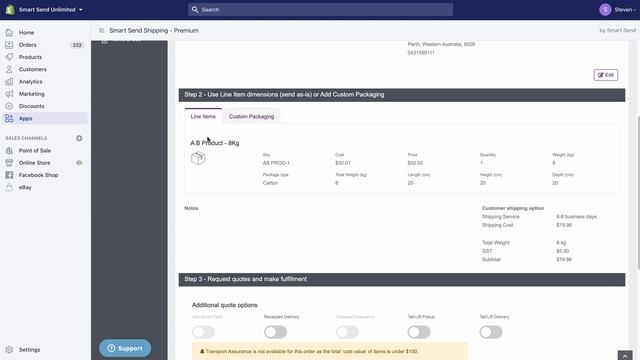640x360 pixels.
Task: Switch to the Custom Packaging tab
Action: click(x=251, y=116)
